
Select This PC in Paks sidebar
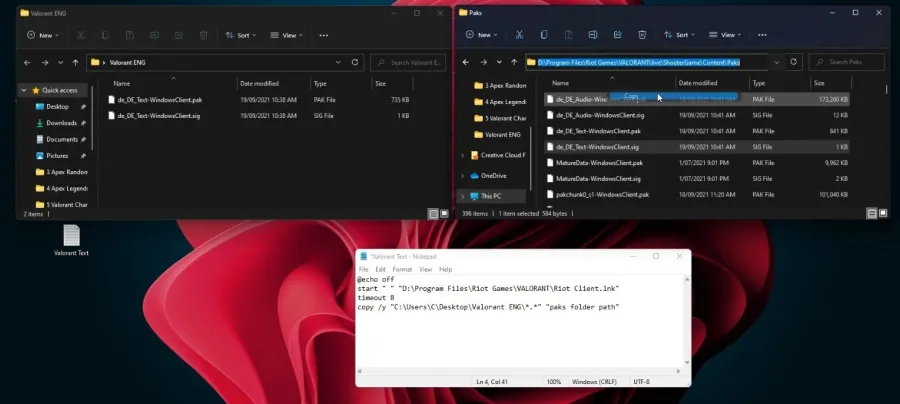point(491,196)
